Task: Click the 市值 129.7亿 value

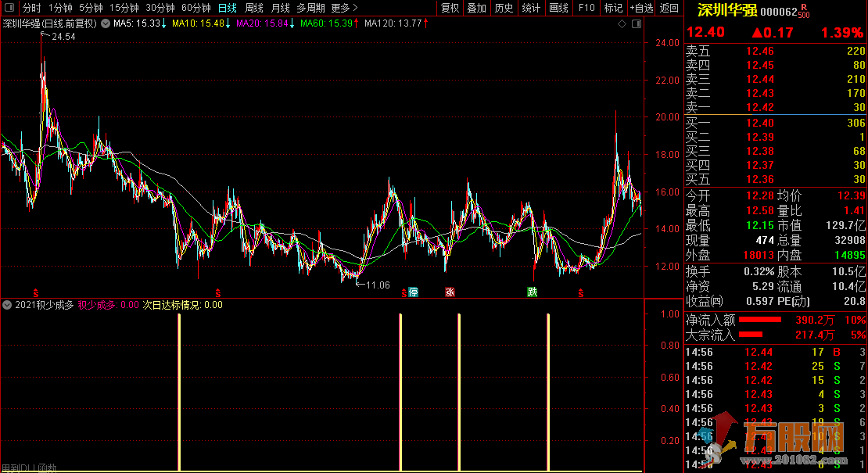Action: point(846,225)
